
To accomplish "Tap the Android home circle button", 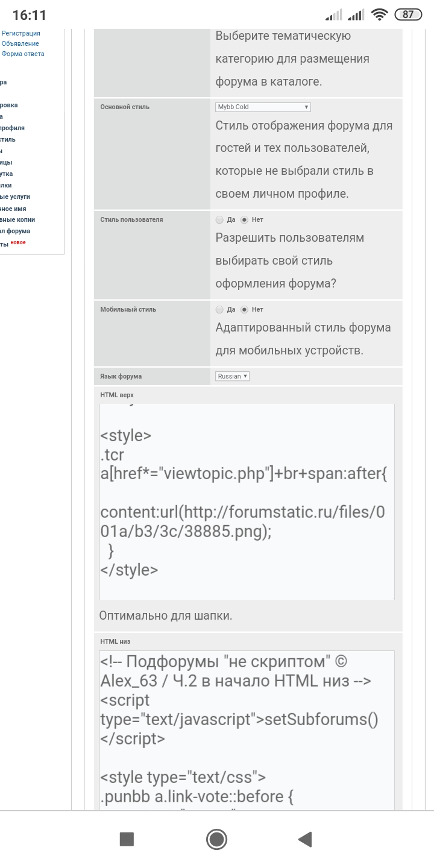I will point(216,839).
